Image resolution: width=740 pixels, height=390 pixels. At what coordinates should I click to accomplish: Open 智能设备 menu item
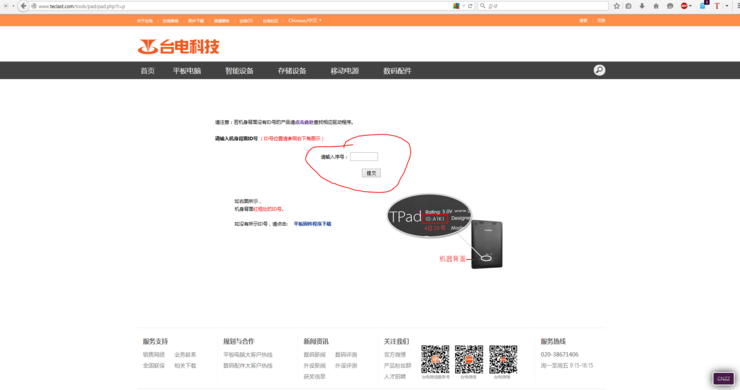[239, 71]
